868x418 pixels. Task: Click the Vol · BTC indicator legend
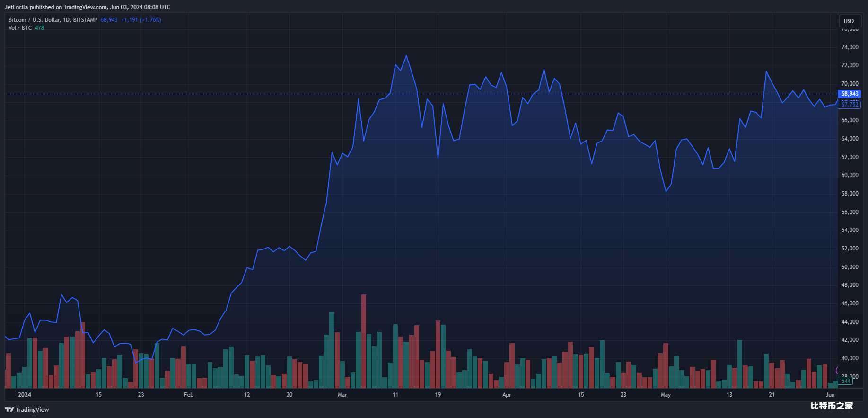[x=20, y=28]
